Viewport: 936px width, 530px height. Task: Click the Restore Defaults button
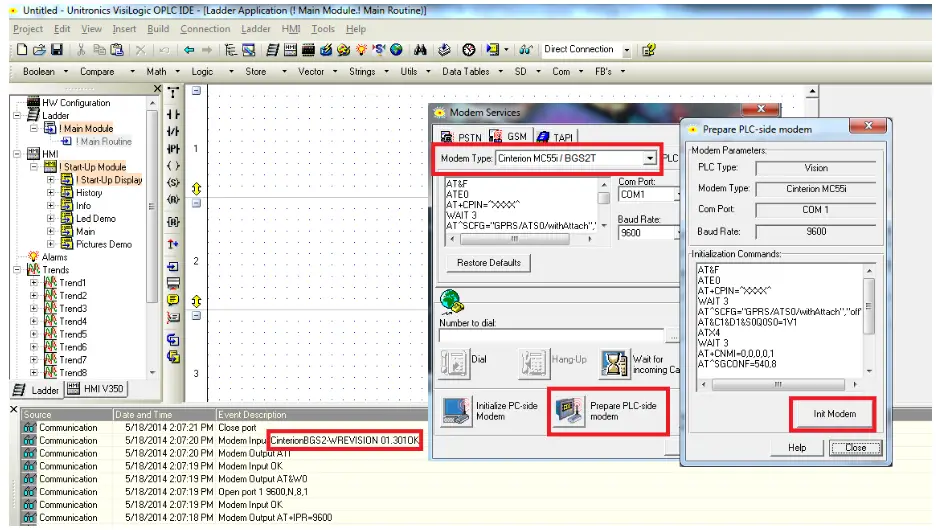tap(489, 263)
